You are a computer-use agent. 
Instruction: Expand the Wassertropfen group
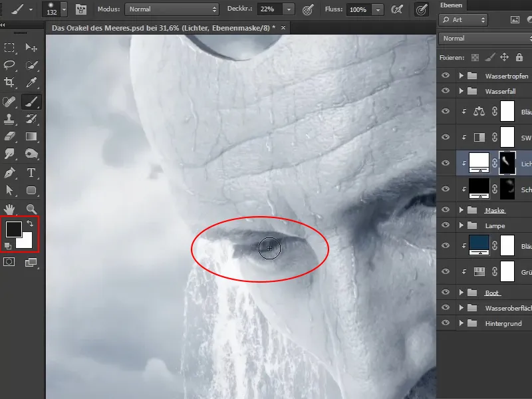461,76
